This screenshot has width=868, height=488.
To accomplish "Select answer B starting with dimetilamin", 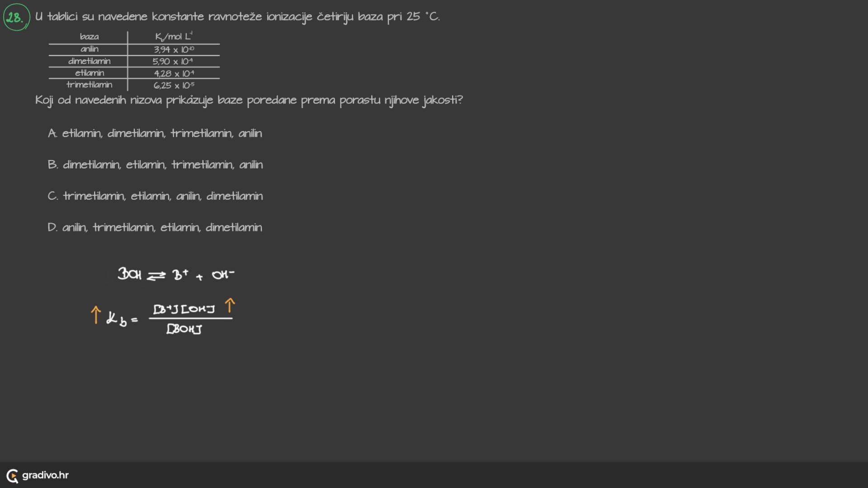I will pos(155,164).
